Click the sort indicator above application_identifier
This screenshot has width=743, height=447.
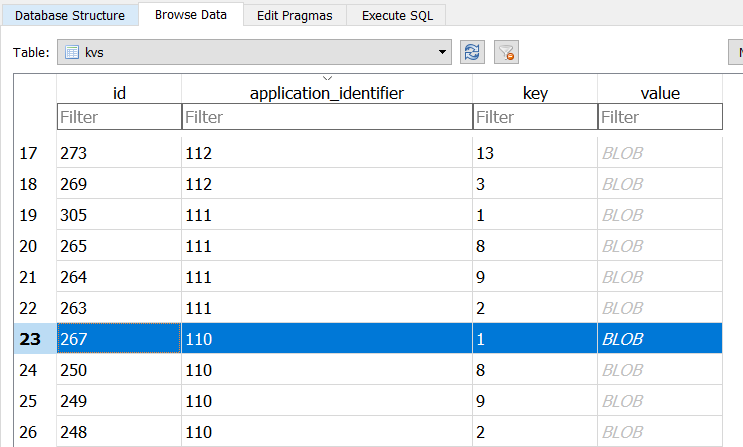click(327, 78)
